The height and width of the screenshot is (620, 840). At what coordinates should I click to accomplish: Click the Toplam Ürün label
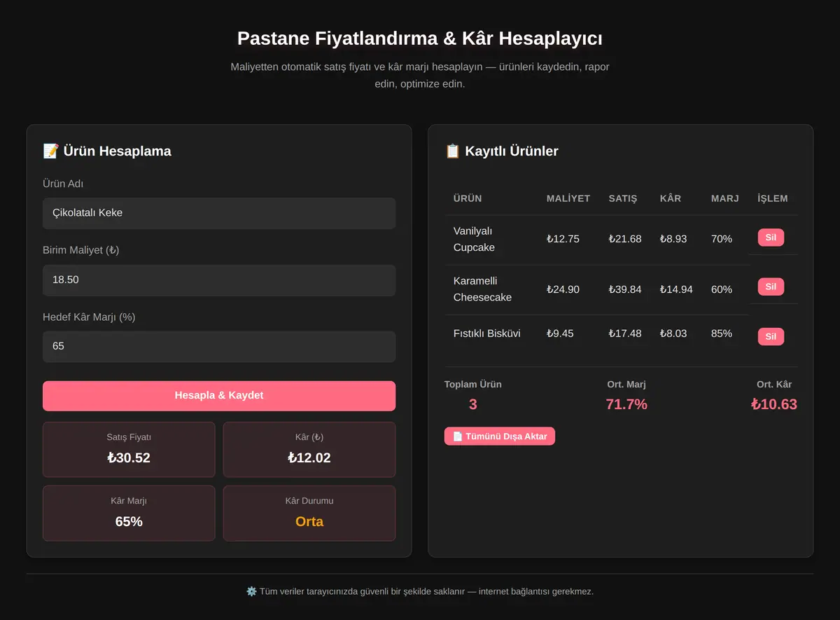coord(473,384)
